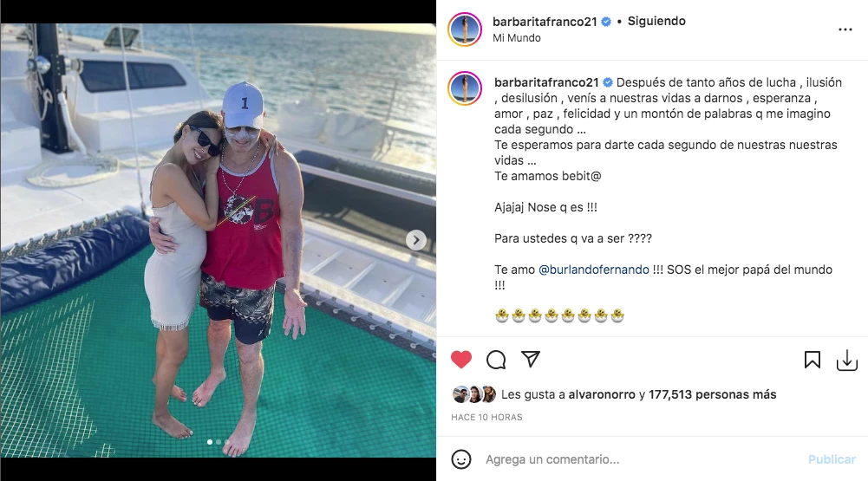Open caption profile avatar of barbaritafranco21
This screenshot has height=481, width=868.
pyautogui.click(x=465, y=88)
